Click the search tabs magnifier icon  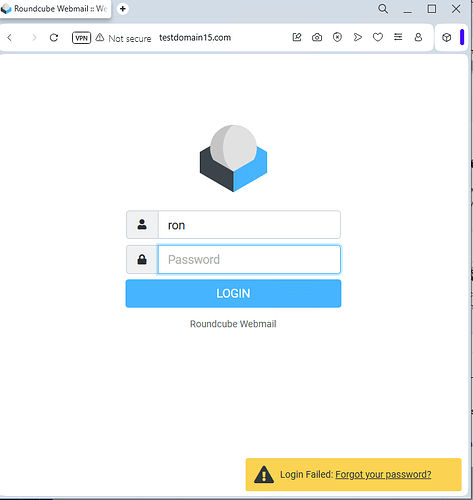(383, 9)
